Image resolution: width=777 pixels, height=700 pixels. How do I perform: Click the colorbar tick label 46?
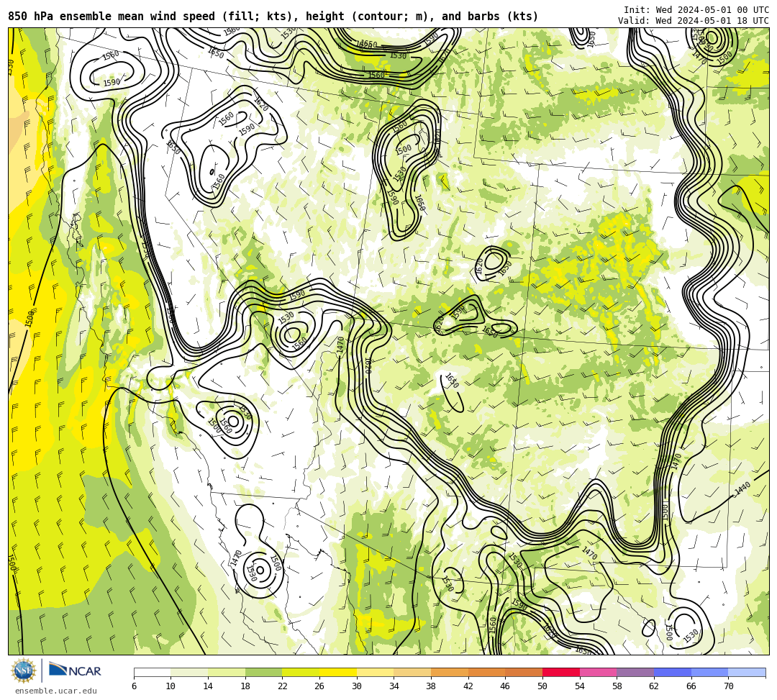click(x=506, y=686)
